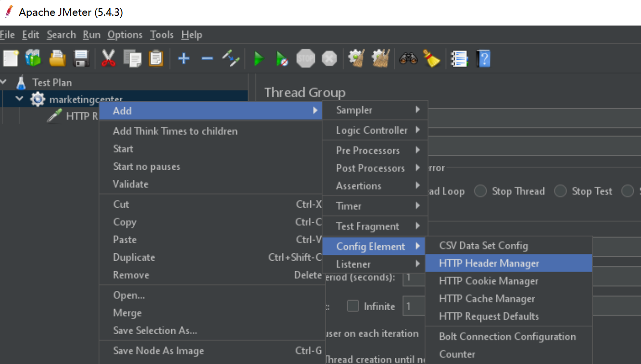Open the Edit menu
The height and width of the screenshot is (364, 641).
(31, 35)
